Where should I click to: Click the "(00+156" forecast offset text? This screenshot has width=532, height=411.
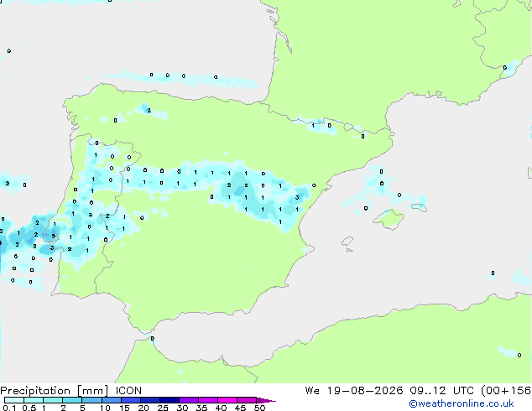(x=506, y=391)
